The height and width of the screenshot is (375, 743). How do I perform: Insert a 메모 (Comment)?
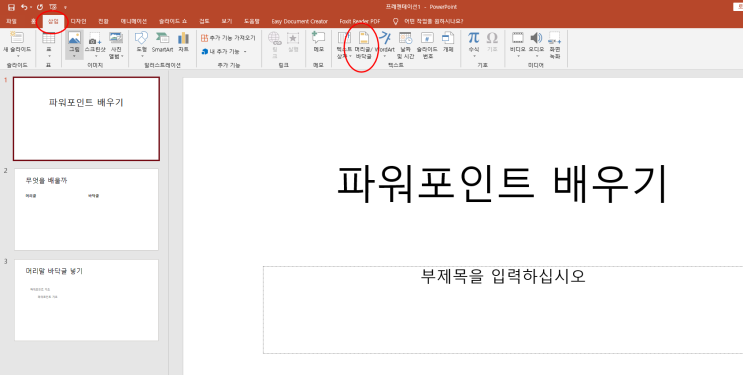[x=318, y=42]
